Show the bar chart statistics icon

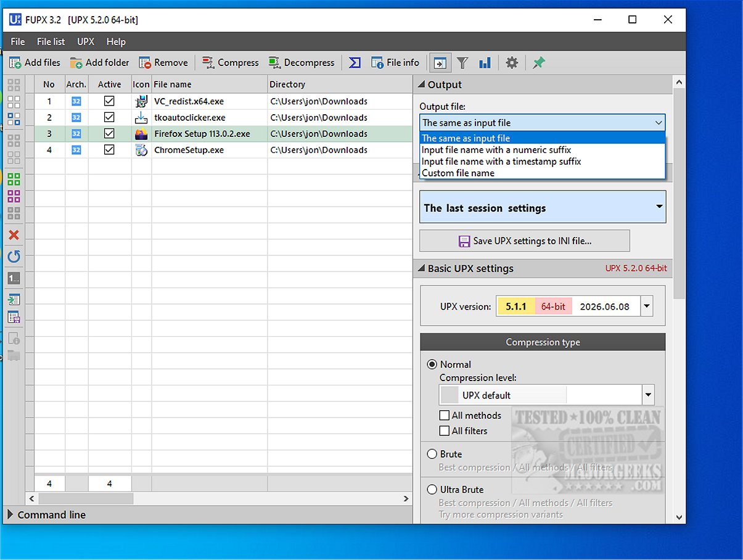(x=485, y=62)
